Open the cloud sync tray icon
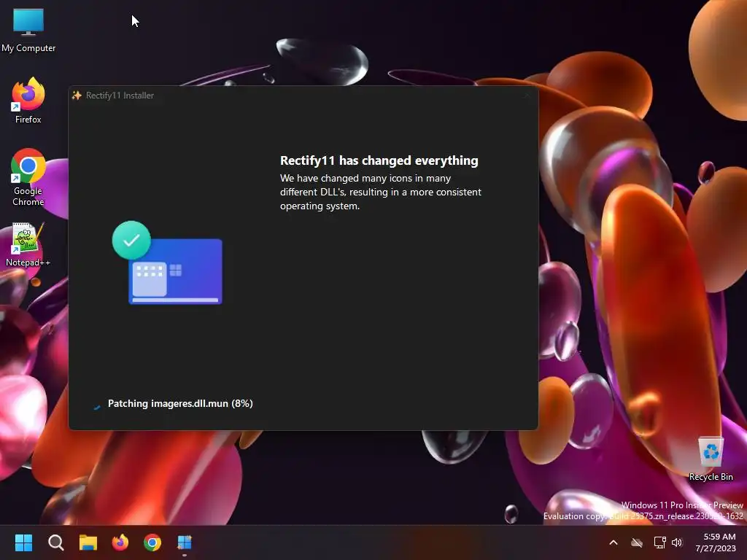This screenshot has height=560, width=747. (x=637, y=542)
